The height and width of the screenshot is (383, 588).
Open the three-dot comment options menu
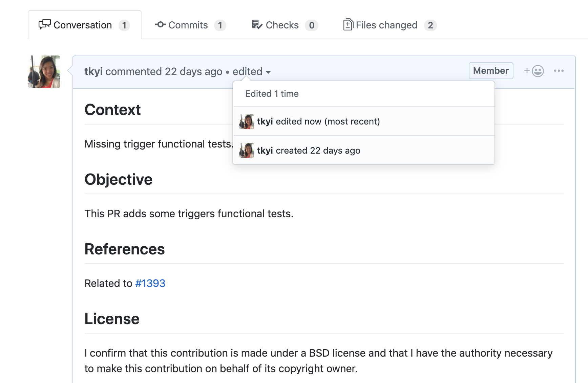point(559,71)
